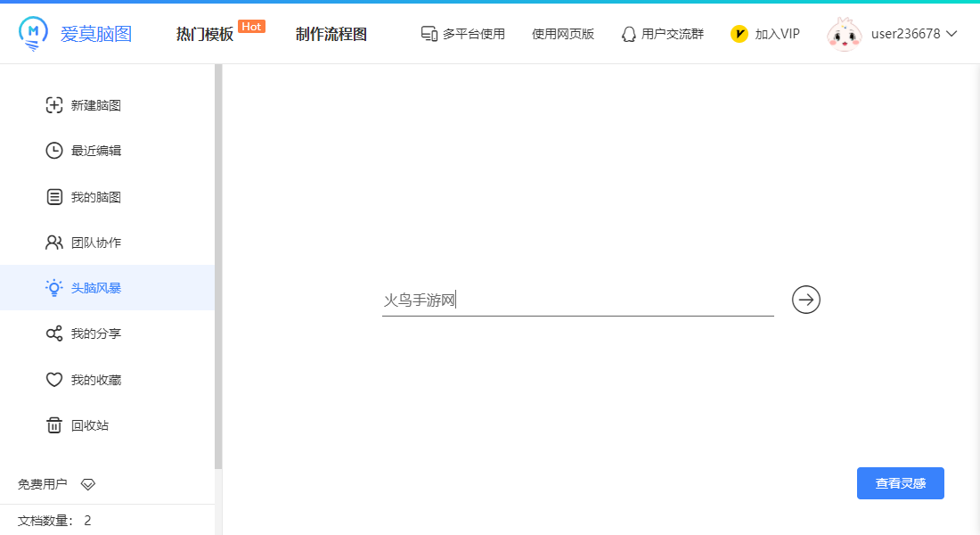Click the 头脑风暴 lightbulb icon
The image size is (980, 535).
[54, 288]
